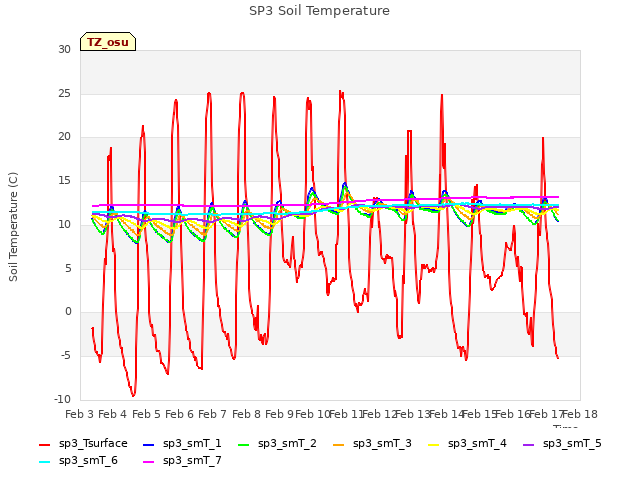The height and width of the screenshot is (480, 640).
Task: Click the Feb 12 x-axis tick label
Action: point(380,414)
